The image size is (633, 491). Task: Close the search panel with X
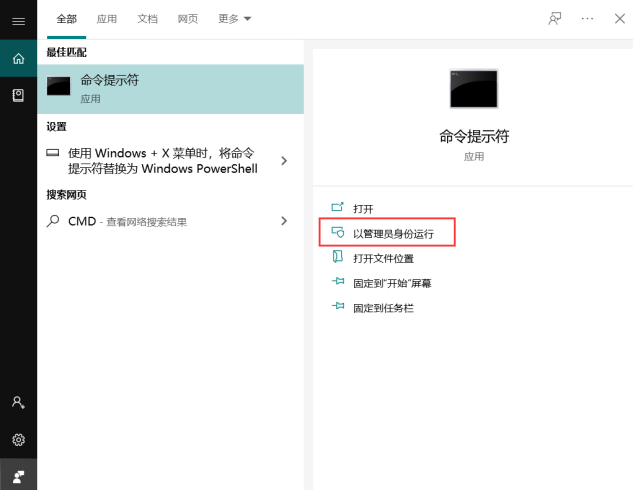point(620,19)
